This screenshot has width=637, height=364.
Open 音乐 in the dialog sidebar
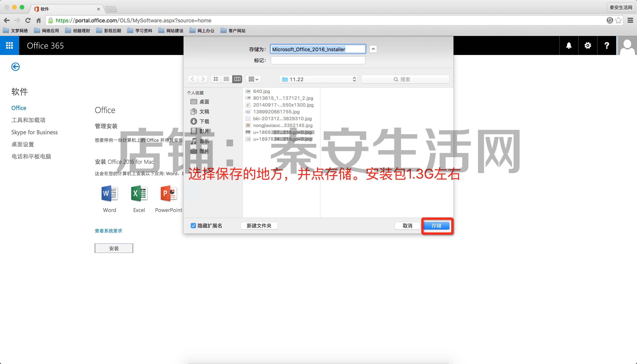tap(200, 141)
